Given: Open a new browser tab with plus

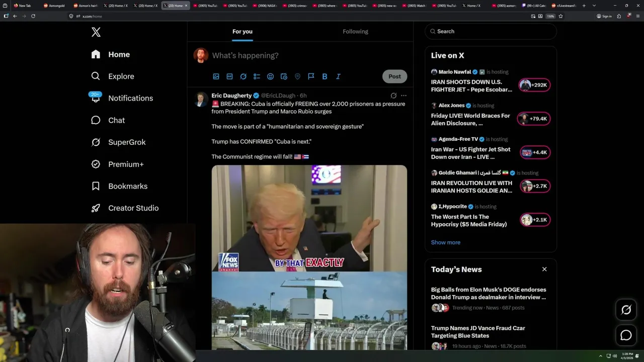Looking at the screenshot, I should (x=584, y=6).
